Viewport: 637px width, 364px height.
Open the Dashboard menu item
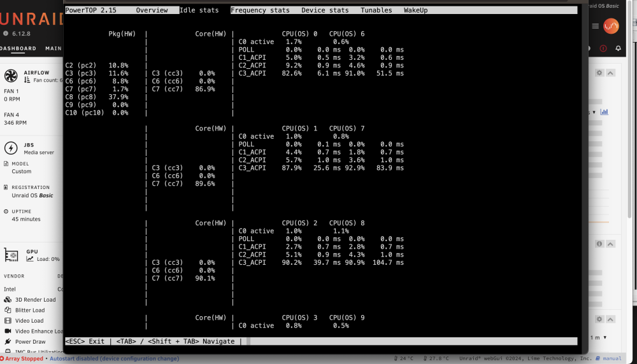click(x=18, y=48)
